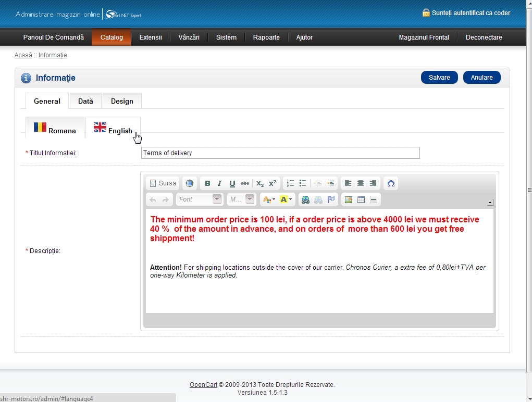Insert a special character (omega icon)
The width and height of the screenshot is (532, 402).
coord(391,183)
